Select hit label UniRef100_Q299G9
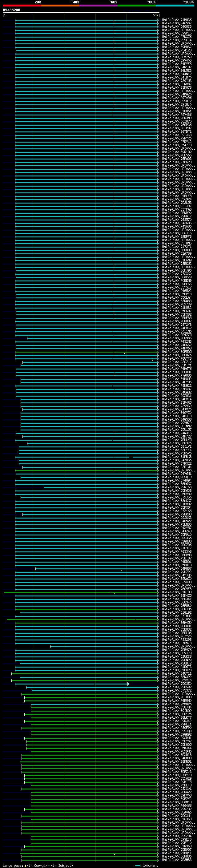The height and width of the screenshot is (868, 197). pos(176,406)
